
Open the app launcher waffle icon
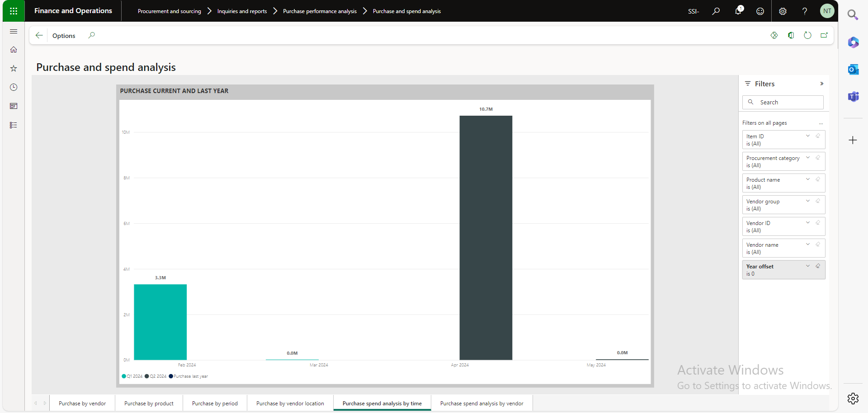coord(14,11)
